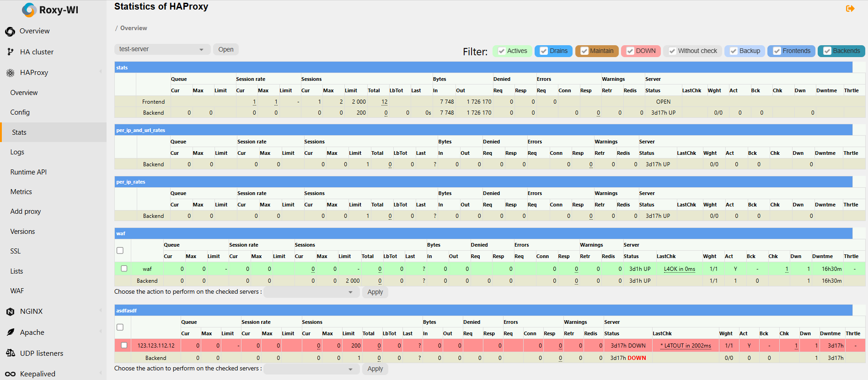The width and height of the screenshot is (868, 380).
Task: Toggle the Frontends filter checkbox
Action: click(x=777, y=51)
